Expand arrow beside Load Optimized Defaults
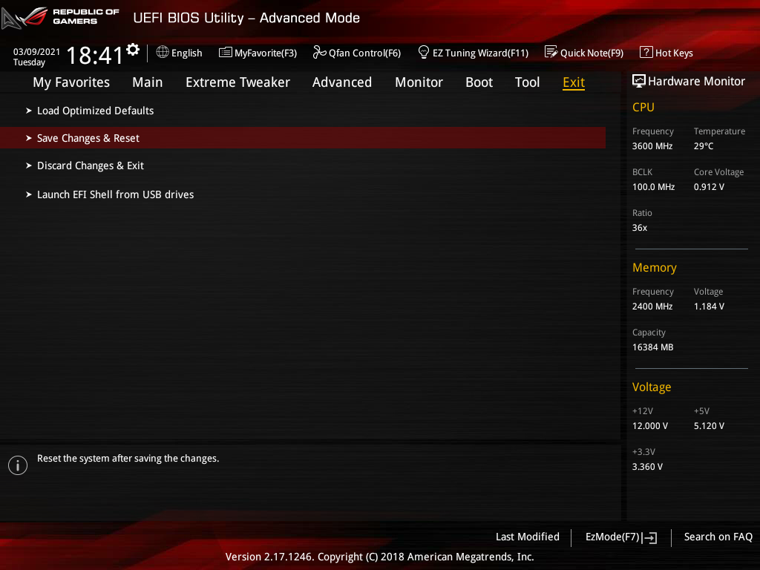 pyautogui.click(x=29, y=111)
